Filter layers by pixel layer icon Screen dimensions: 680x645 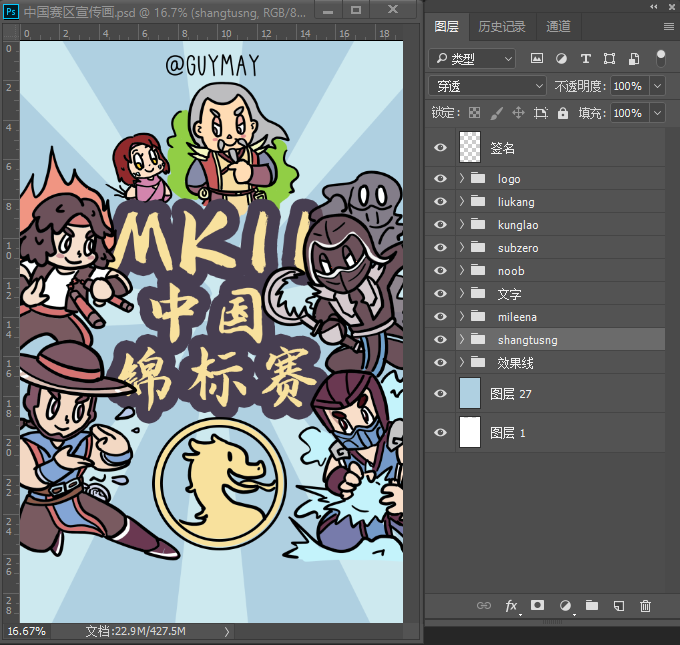[536, 58]
